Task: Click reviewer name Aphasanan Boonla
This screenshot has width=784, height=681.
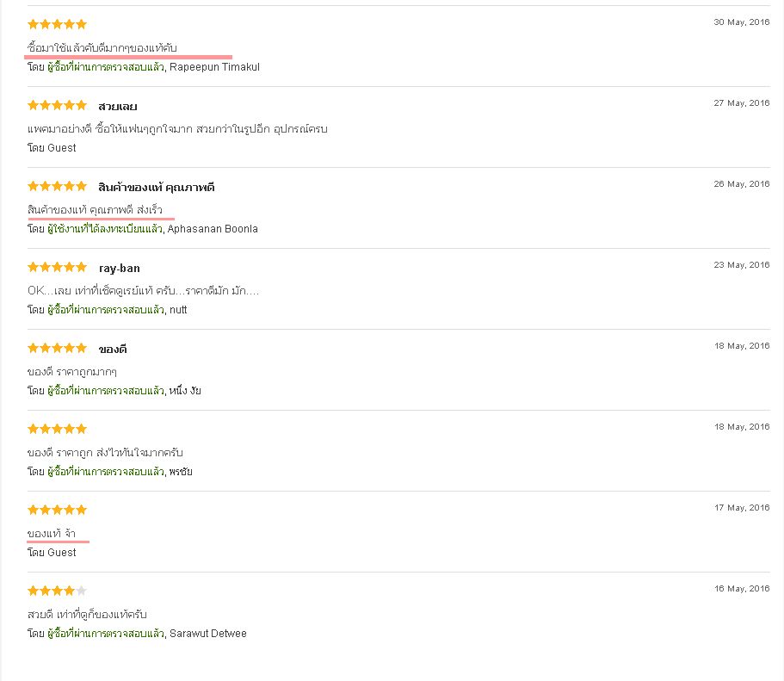Action: tap(213, 229)
